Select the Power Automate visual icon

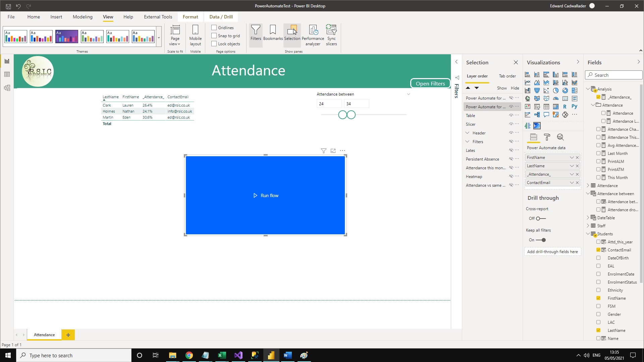click(x=537, y=126)
